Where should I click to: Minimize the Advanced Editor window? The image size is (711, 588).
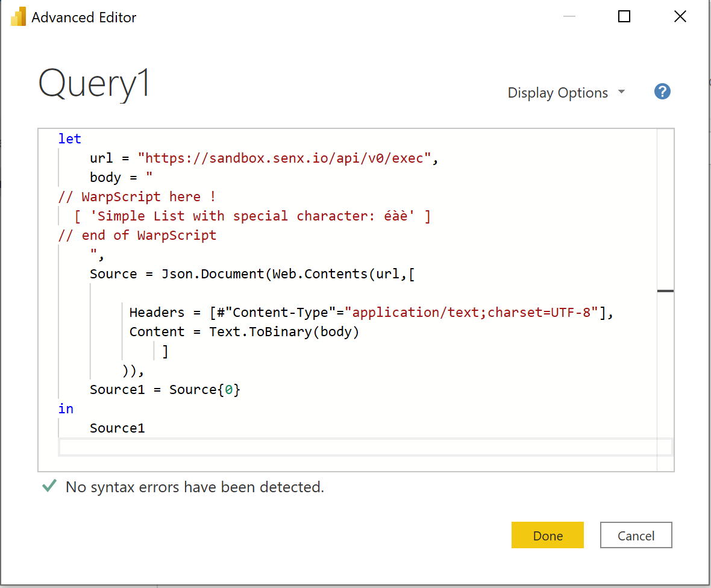[x=569, y=16]
